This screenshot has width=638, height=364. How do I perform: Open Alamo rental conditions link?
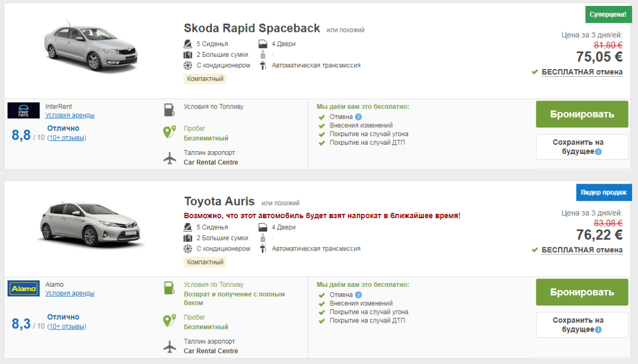pos(70,293)
